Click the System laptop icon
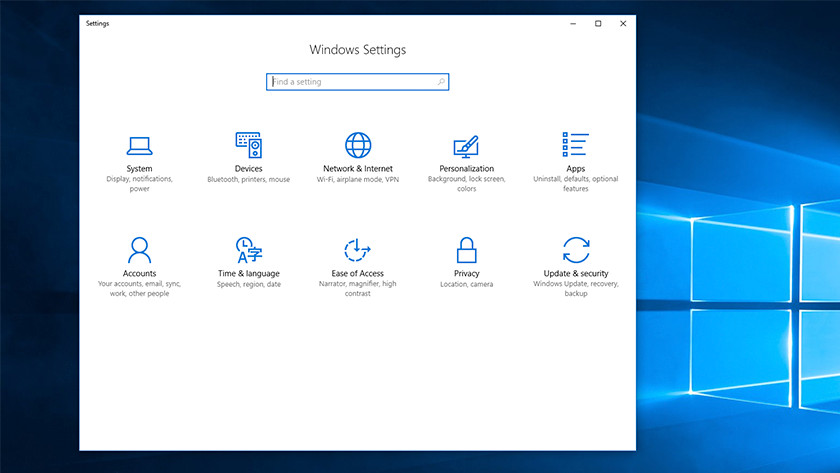Viewport: 840px width, 473px height. pos(139,146)
